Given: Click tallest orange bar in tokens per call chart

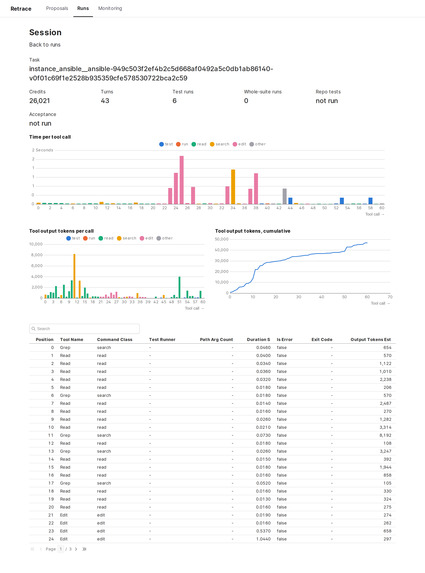Looking at the screenshot, I should point(75,276).
